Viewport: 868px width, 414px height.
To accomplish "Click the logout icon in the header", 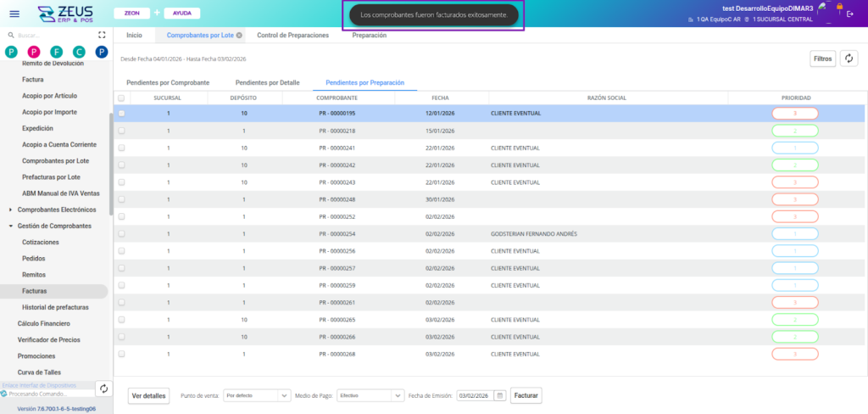I will click(850, 14).
